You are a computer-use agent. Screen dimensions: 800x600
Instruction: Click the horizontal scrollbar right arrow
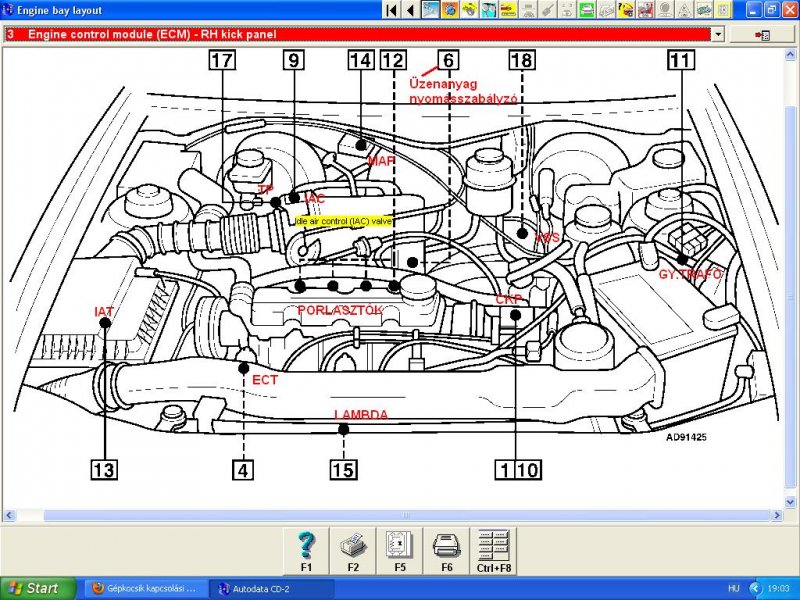click(778, 515)
